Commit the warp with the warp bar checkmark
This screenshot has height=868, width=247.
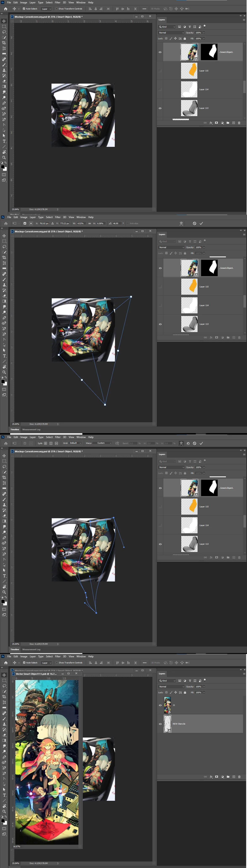click(x=201, y=443)
